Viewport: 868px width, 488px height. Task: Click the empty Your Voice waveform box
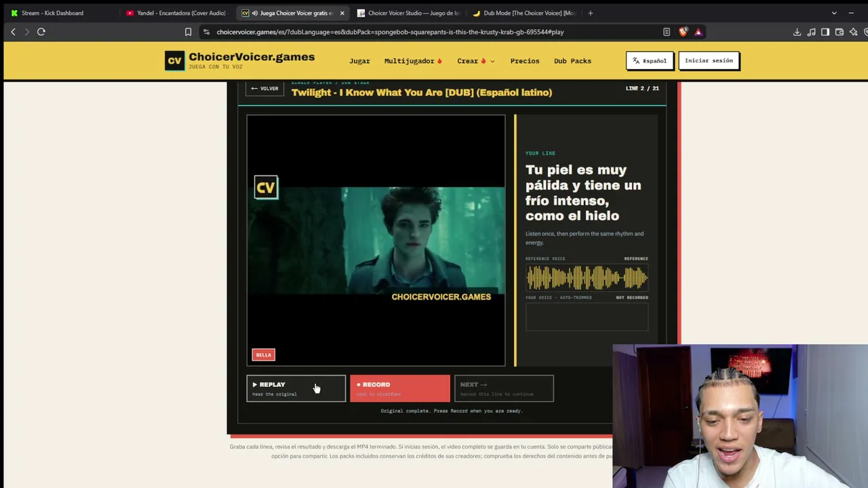tap(587, 317)
